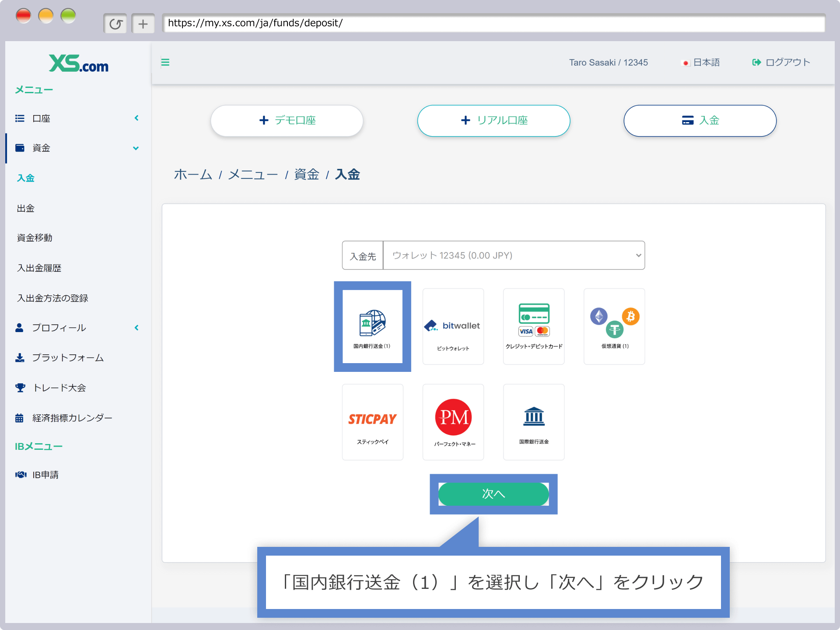Select the Perfect Money payment option

pos(453,422)
